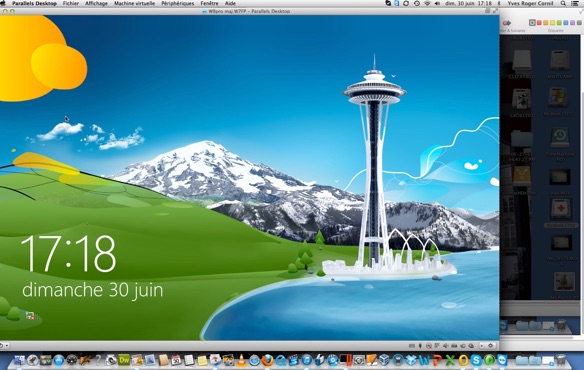Open the Yves Roger Cornil user menu
The image size is (584, 370).
pyautogui.click(x=530, y=3)
